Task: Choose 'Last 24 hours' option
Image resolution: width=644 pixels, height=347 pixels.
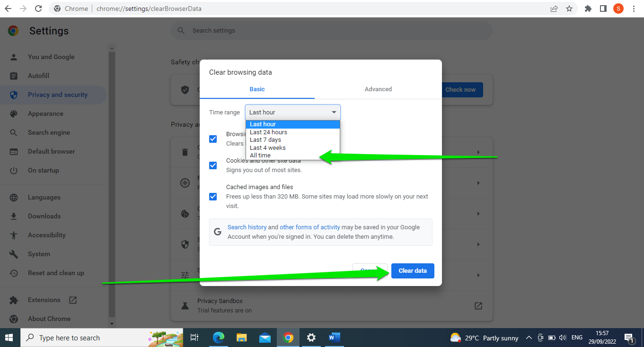Action: pos(268,132)
